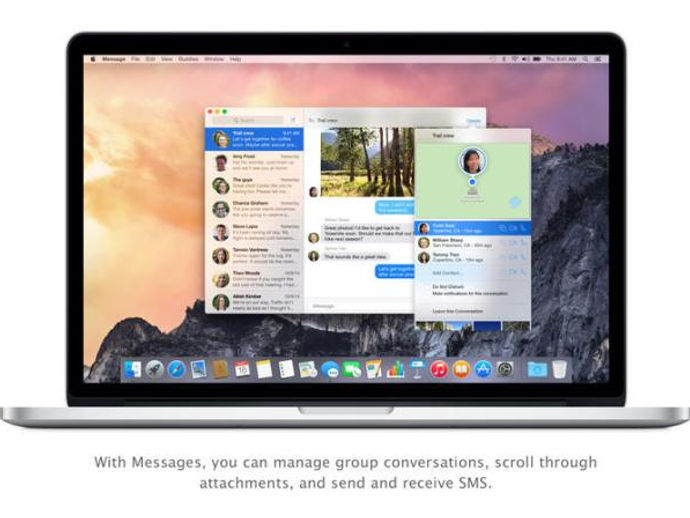Viewport: 690px width, 518px height.
Task: Open the forest photo in conversation
Action: (367, 162)
